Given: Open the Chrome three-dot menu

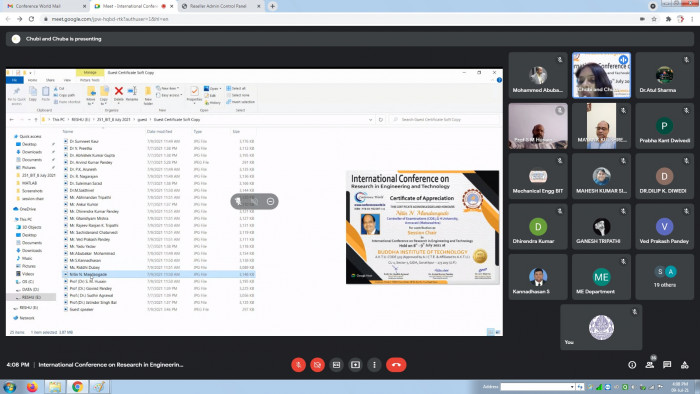Looking at the screenshot, I should coord(692,19).
